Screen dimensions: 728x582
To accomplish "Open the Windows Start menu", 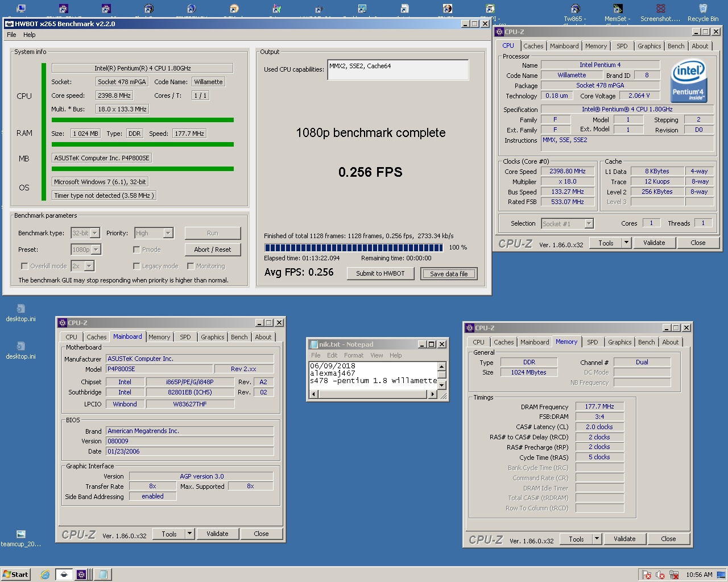I will pos(15,574).
